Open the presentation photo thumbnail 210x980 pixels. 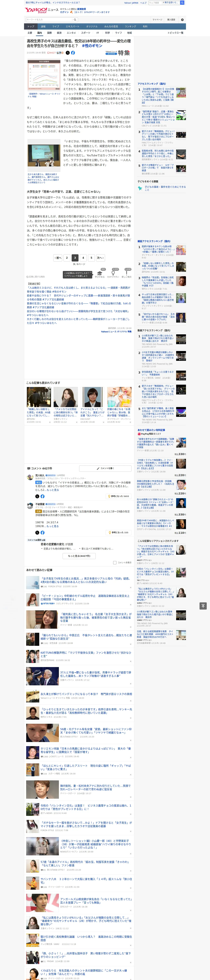[x=44, y=156]
